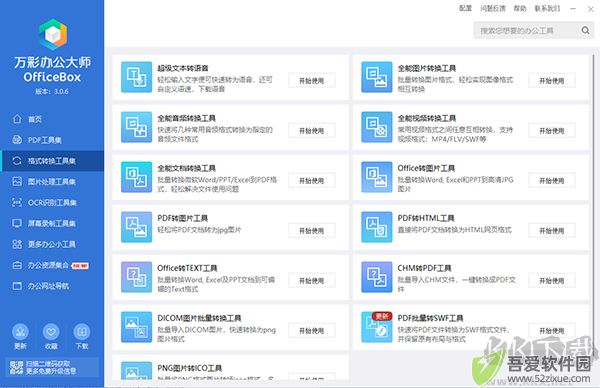Open the 图片处理工具集 sidebar item
The width and height of the screenshot is (600, 388).
tap(52, 182)
